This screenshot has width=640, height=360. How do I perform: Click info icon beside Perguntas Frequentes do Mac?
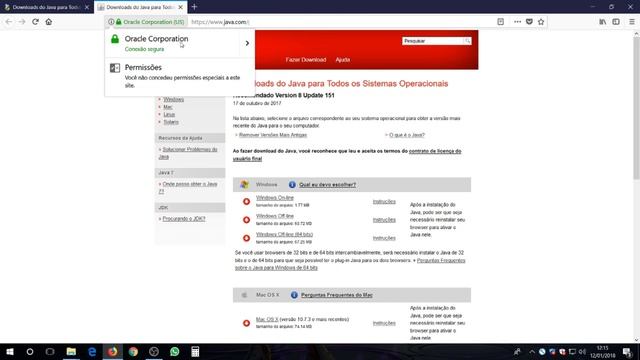(x=294, y=295)
